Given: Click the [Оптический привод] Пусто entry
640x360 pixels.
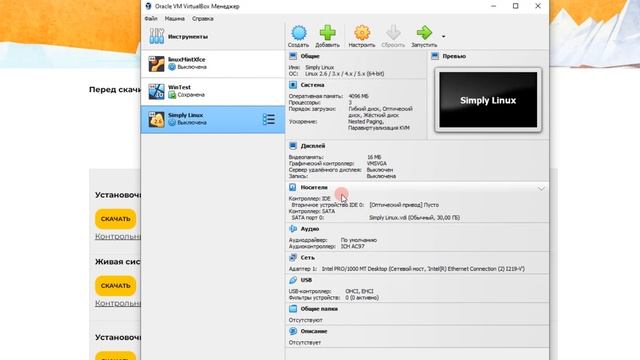Looking at the screenshot, I should pyautogui.click(x=404, y=205).
